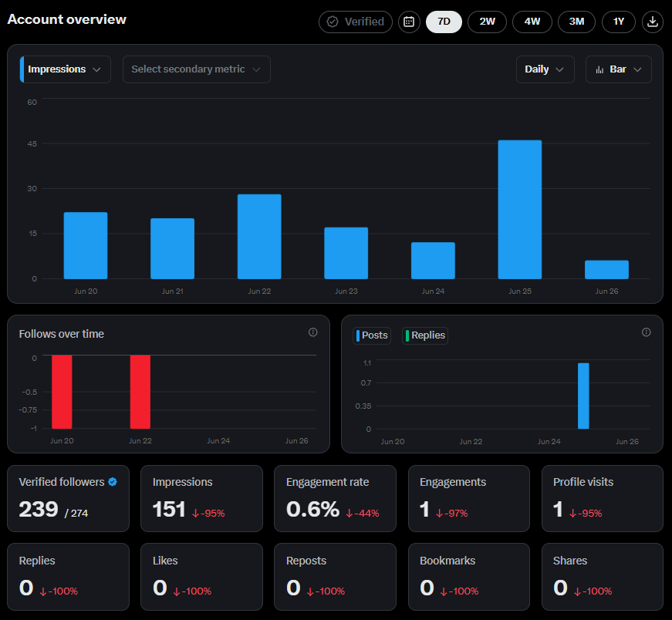Select the Likes card
This screenshot has width=672, height=620.
201,577
